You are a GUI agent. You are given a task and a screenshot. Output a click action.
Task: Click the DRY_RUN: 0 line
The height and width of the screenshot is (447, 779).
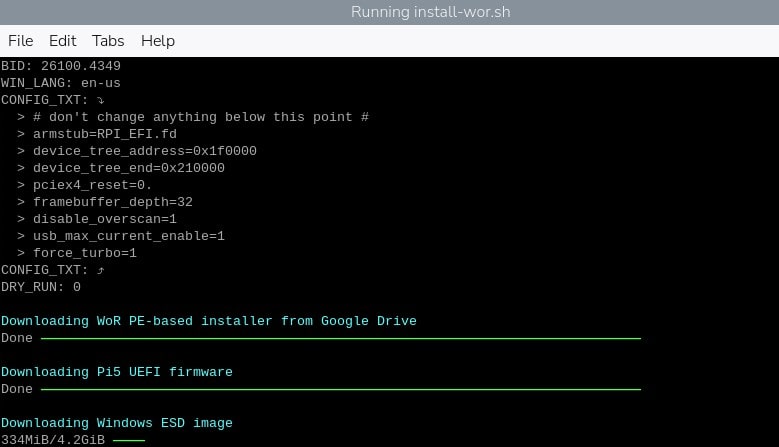click(x=41, y=287)
